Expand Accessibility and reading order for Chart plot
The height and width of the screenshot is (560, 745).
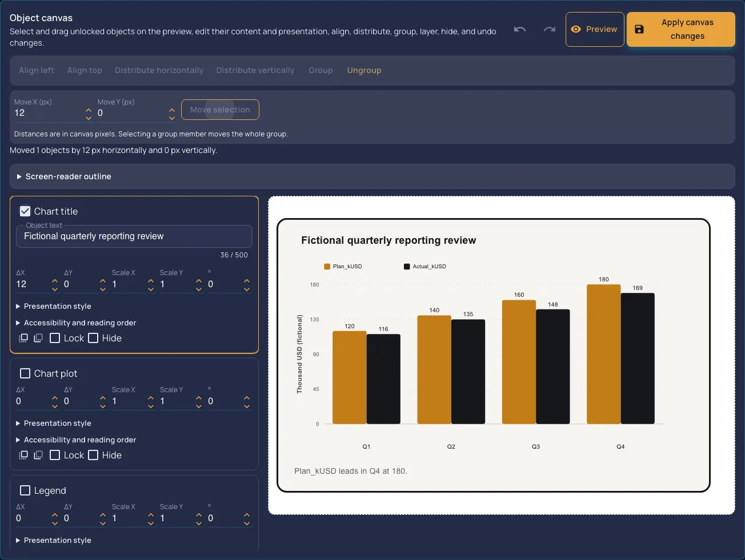pos(76,440)
